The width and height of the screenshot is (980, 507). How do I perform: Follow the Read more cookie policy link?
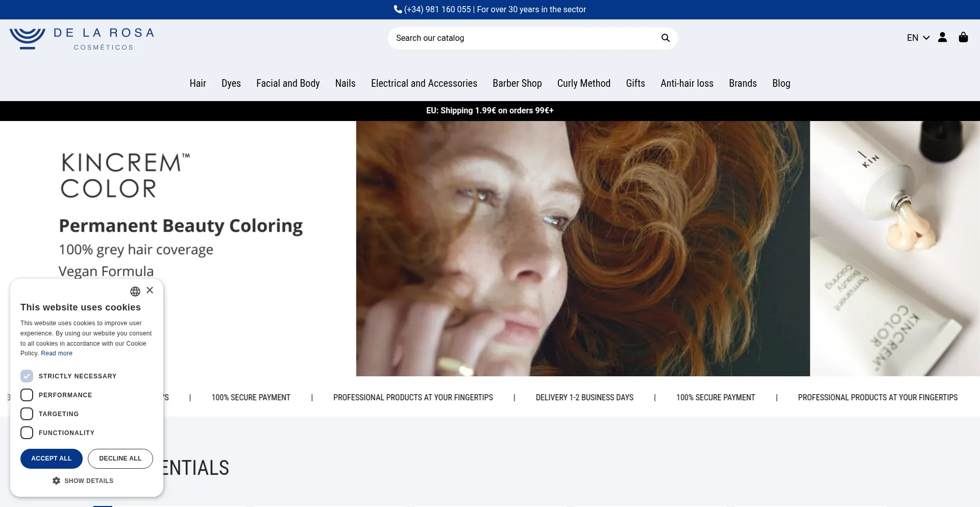57,353
